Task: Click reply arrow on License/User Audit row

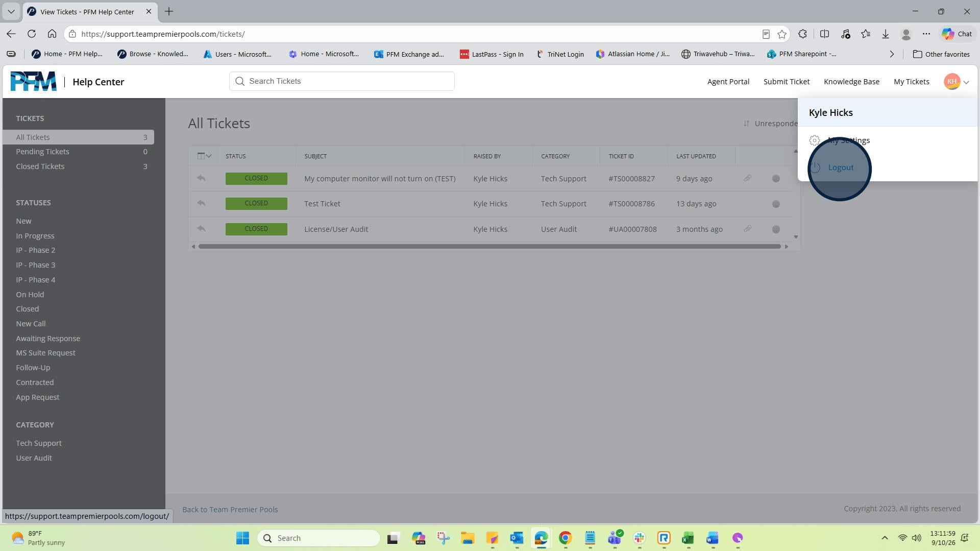Action: click(201, 229)
